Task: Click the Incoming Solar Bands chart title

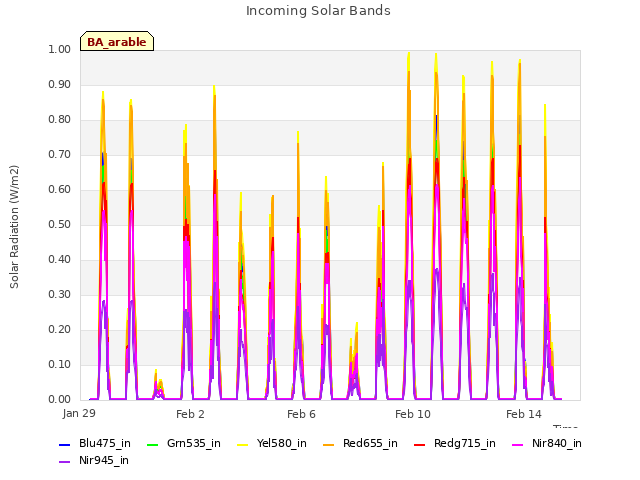Action: tap(318, 11)
